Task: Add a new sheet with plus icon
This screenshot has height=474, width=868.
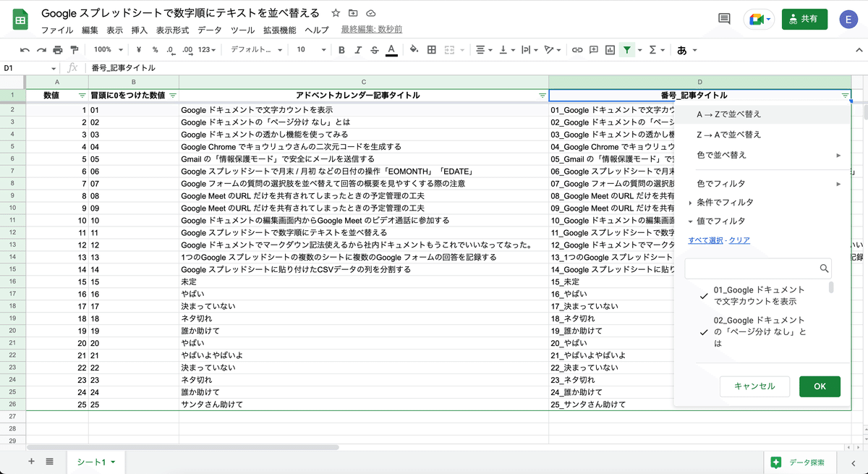Action: [31, 462]
